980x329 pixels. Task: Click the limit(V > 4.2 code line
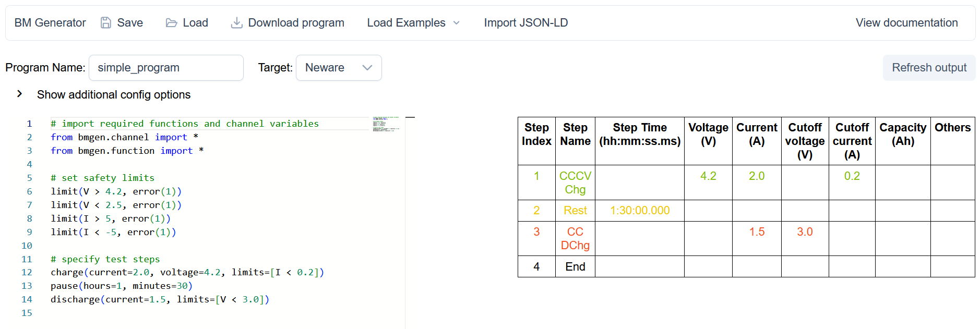(x=116, y=191)
